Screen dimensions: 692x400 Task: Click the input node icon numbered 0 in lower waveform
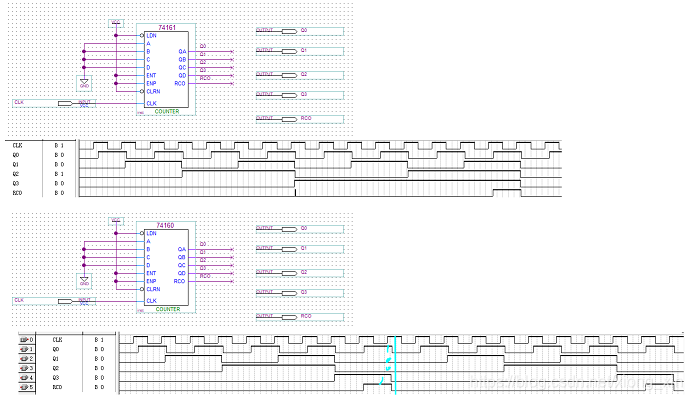coord(26,340)
